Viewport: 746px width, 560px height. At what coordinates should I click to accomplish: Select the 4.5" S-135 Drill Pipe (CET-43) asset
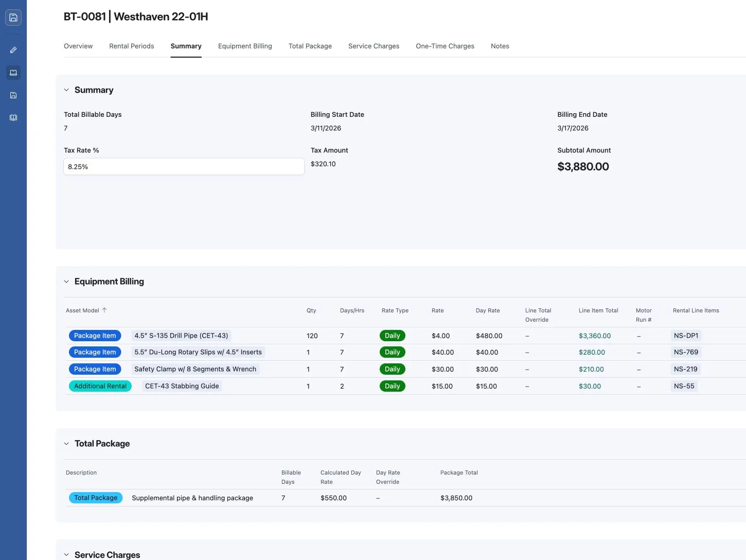point(181,336)
